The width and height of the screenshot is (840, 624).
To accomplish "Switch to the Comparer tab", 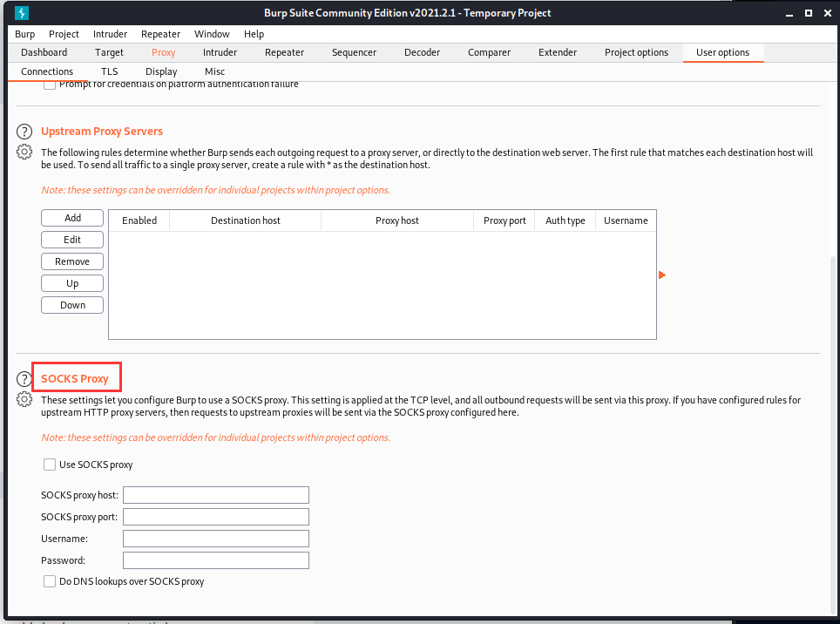I will (489, 52).
